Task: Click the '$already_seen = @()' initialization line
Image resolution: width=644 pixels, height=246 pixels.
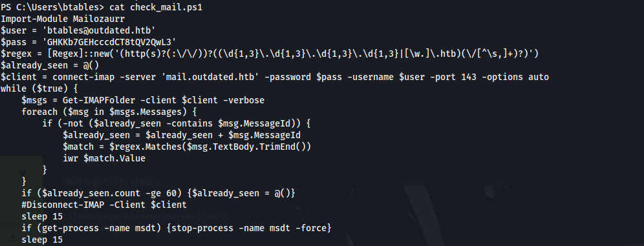Action: pos(50,65)
